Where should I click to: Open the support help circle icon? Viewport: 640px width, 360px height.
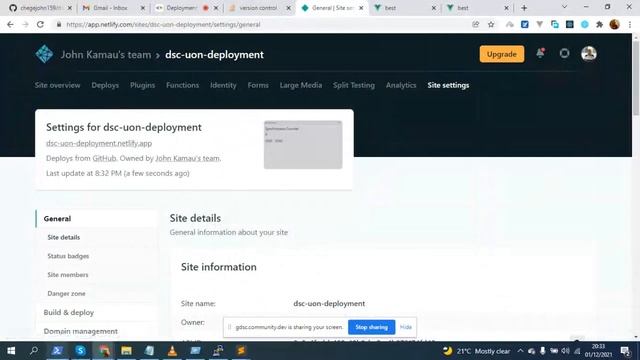pyautogui.click(x=564, y=53)
